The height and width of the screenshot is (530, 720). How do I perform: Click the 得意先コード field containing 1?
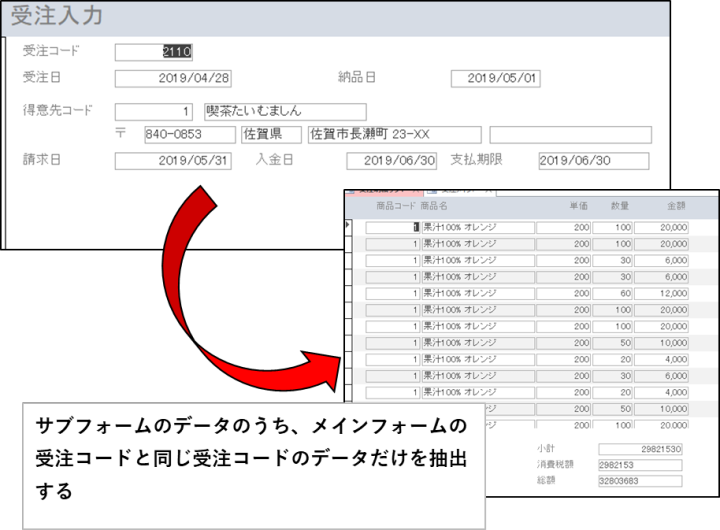(x=155, y=111)
